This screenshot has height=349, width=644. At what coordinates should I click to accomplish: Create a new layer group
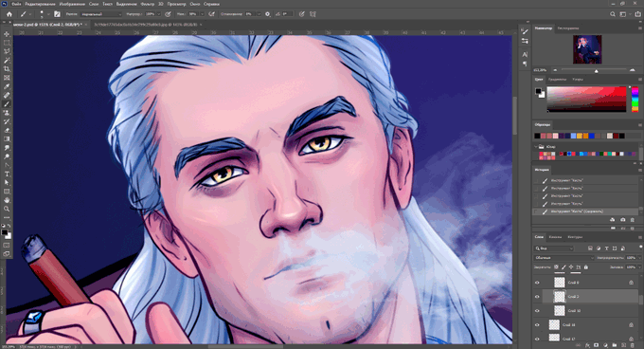pos(614,345)
